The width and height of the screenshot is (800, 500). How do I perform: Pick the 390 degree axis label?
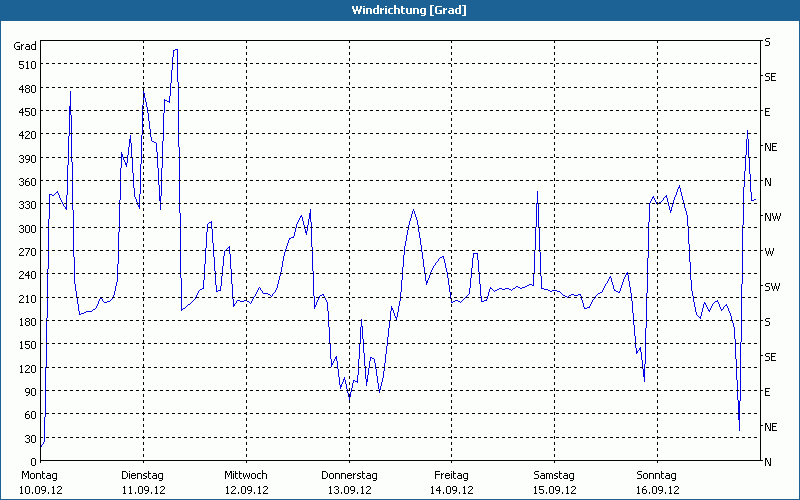[28, 159]
